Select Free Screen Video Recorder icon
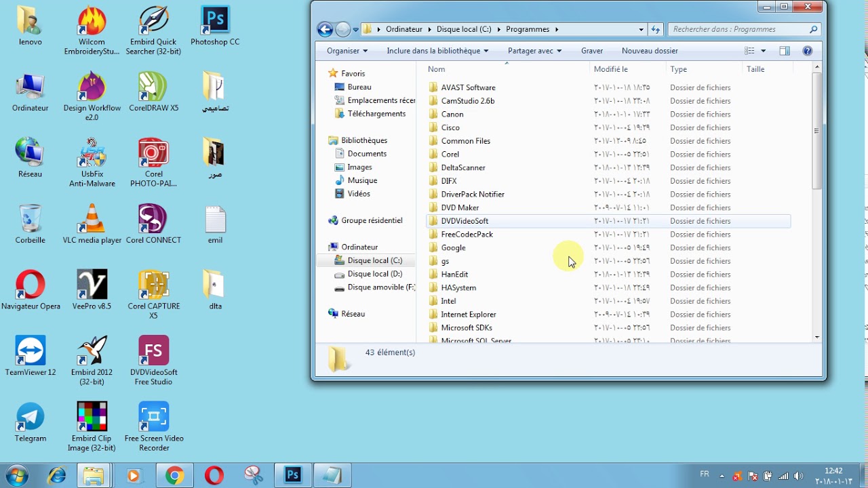868x488 pixels. click(154, 427)
